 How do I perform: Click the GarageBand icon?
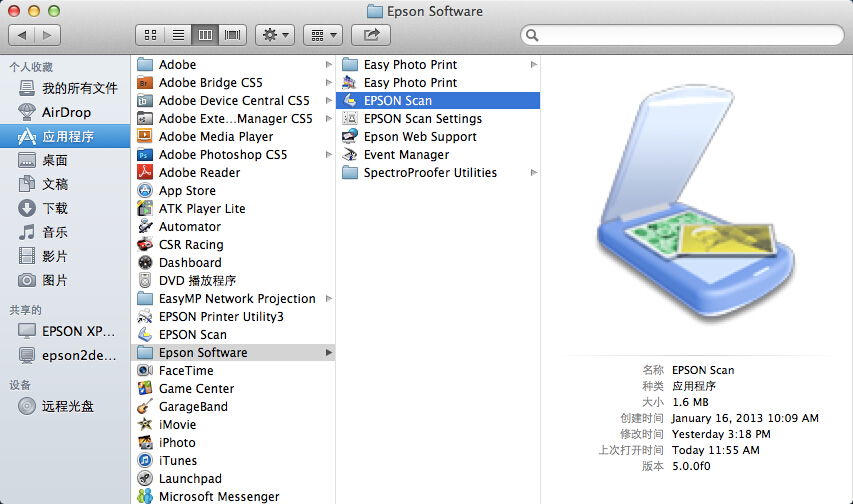pyautogui.click(x=145, y=406)
